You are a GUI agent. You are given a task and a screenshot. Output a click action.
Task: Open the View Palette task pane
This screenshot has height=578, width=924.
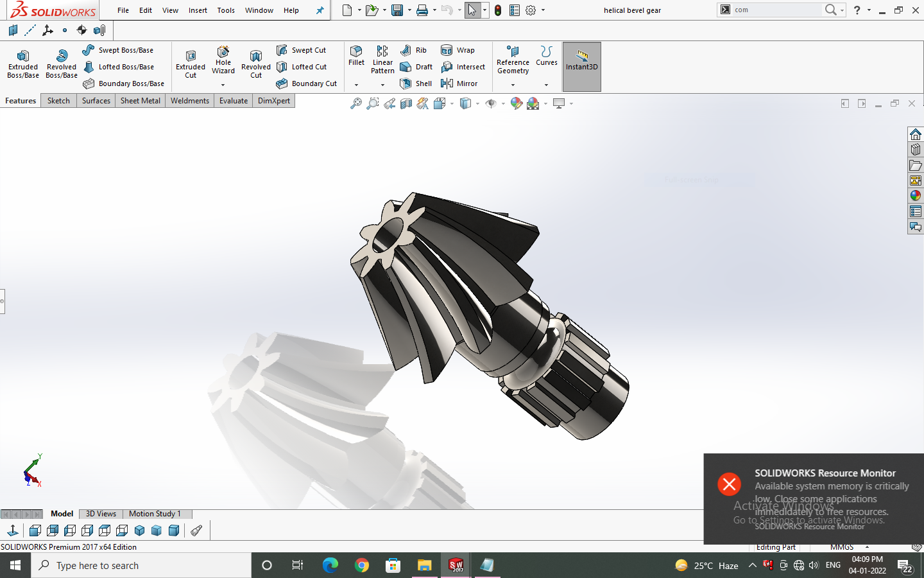click(916, 180)
